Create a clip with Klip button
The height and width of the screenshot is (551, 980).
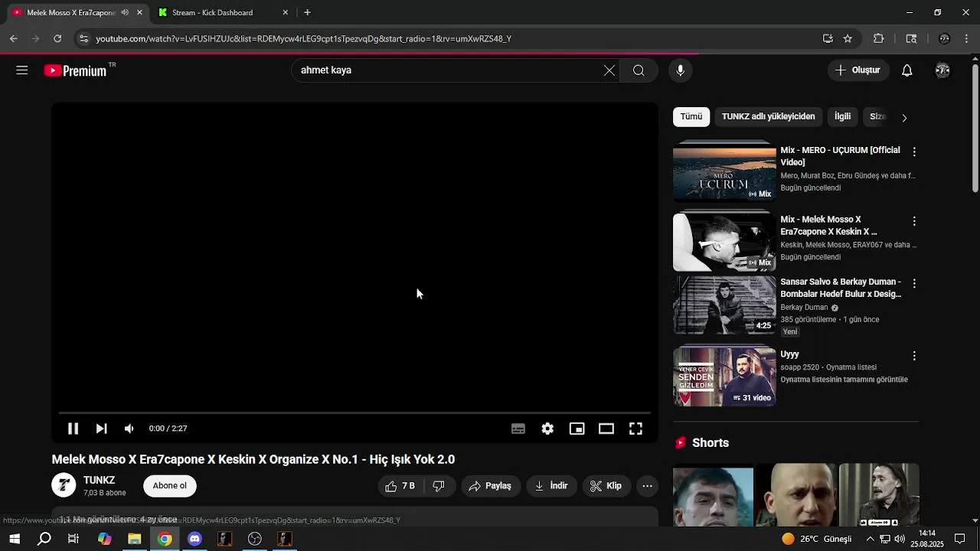(606, 486)
